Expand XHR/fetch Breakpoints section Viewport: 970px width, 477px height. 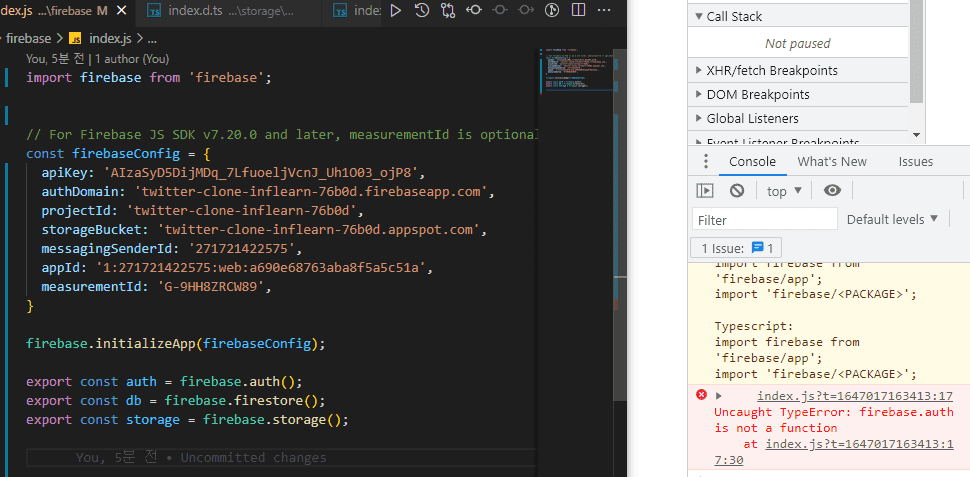point(799,71)
